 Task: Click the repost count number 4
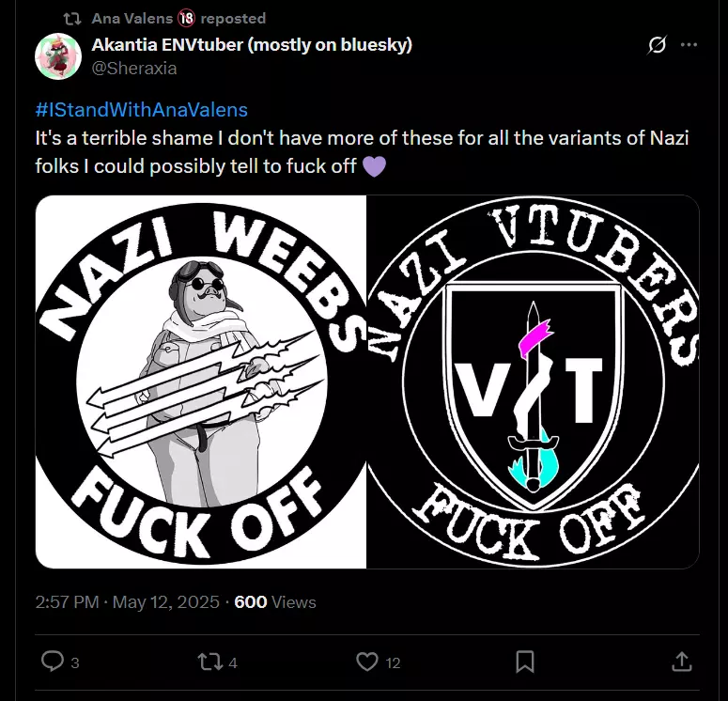pyautogui.click(x=233, y=662)
